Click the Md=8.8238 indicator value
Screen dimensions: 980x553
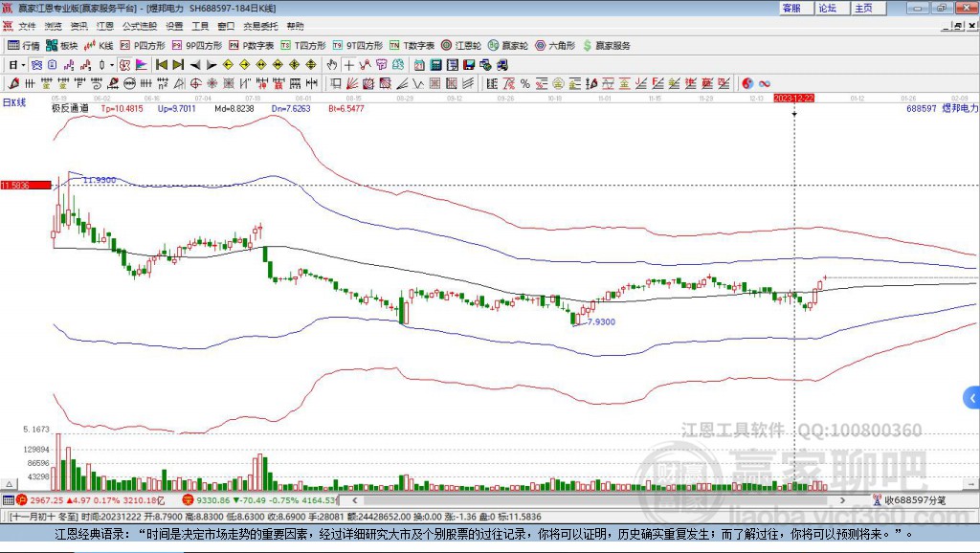[x=234, y=108]
